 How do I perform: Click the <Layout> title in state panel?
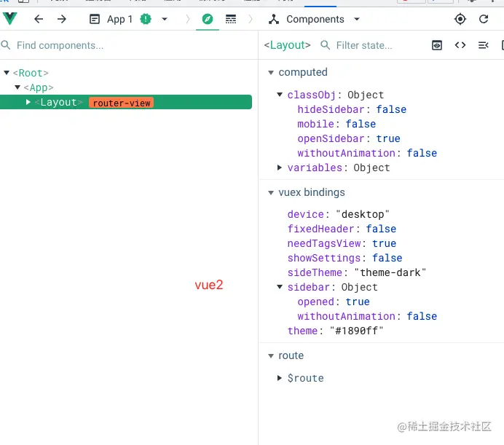tap(288, 45)
